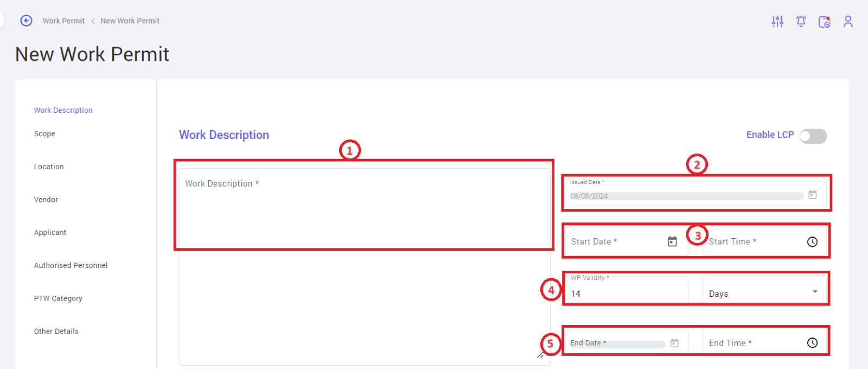Open the Authorised Personnel section
The height and width of the screenshot is (369, 868).
tap(71, 265)
